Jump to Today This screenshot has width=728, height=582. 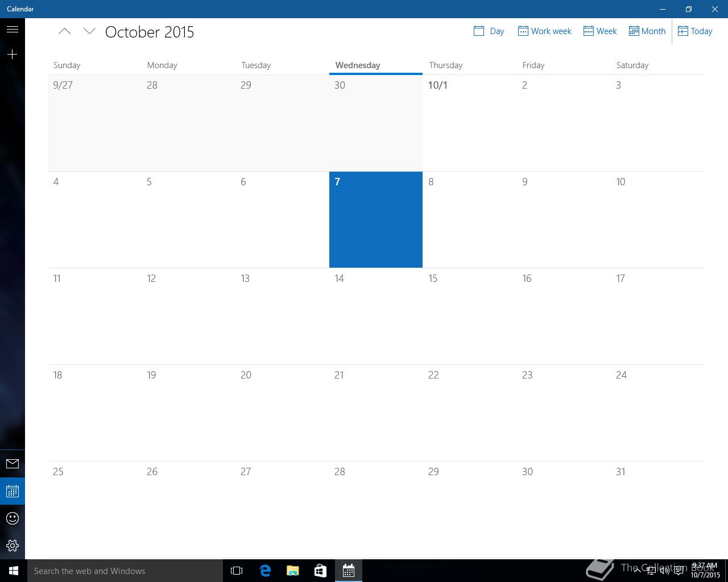(x=695, y=31)
